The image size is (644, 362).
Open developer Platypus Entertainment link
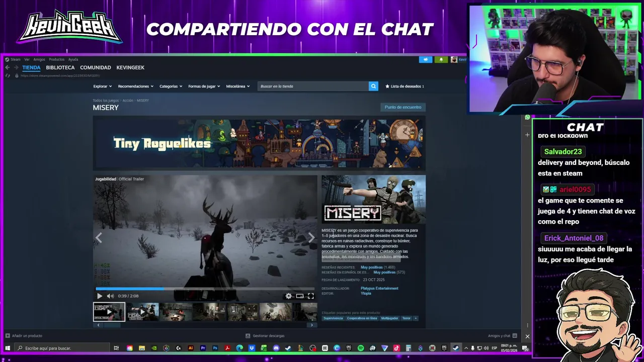[379, 289]
